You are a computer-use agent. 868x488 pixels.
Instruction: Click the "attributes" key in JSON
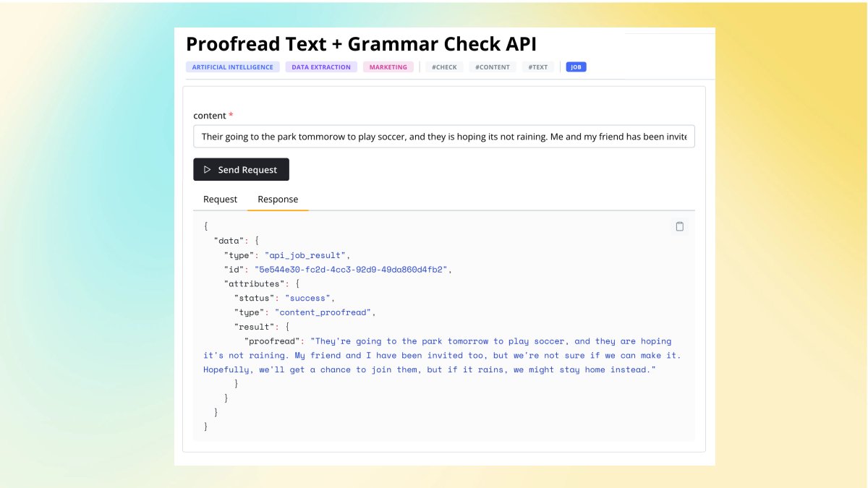pos(254,284)
